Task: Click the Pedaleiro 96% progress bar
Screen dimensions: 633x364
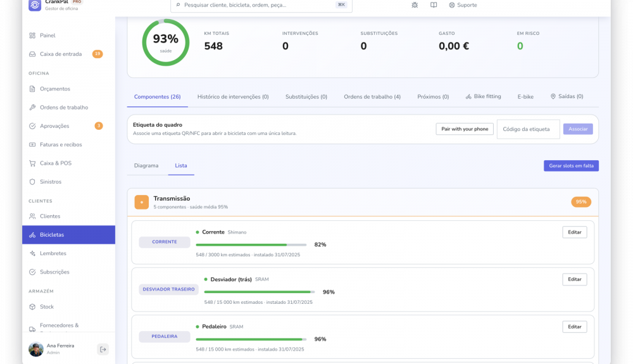Action: coord(251,339)
